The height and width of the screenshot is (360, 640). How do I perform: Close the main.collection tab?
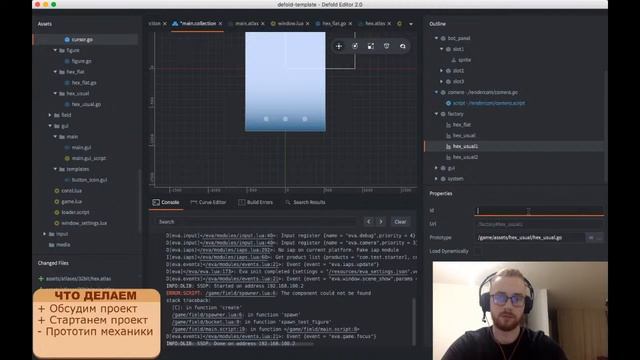tap(220, 24)
